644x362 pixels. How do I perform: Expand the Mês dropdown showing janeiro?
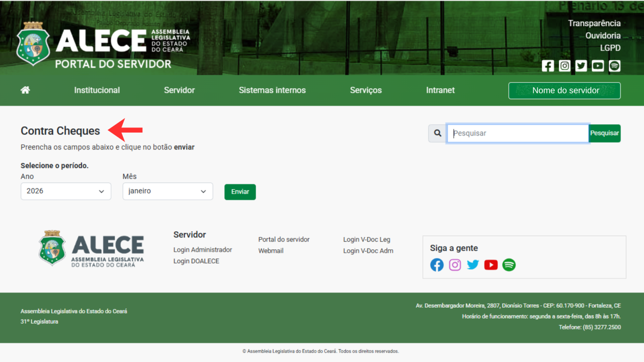pyautogui.click(x=167, y=191)
